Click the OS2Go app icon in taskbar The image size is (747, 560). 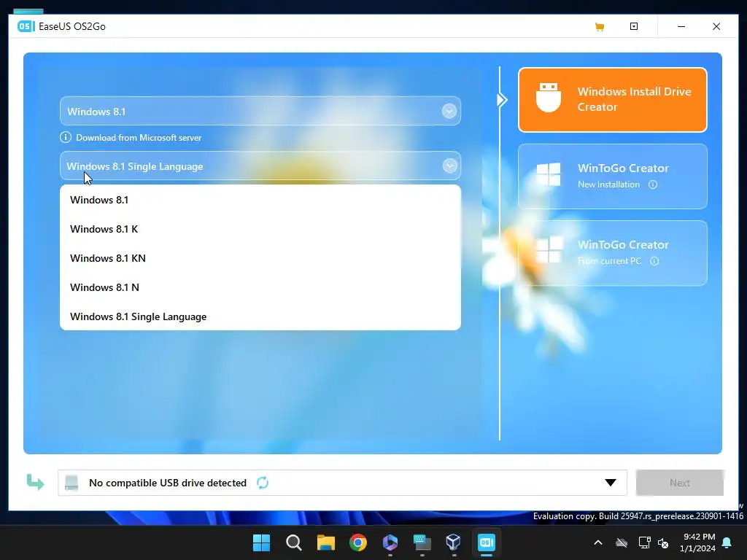[487, 542]
